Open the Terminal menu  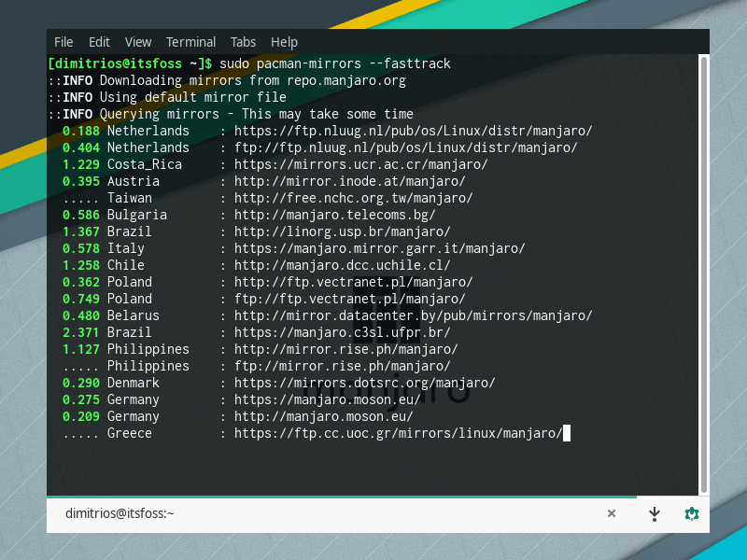coord(191,42)
